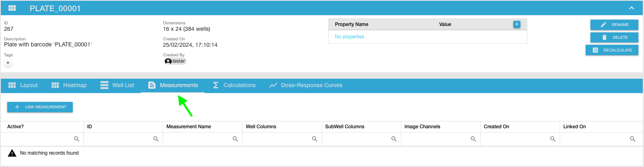Recalculate the plate

612,50
